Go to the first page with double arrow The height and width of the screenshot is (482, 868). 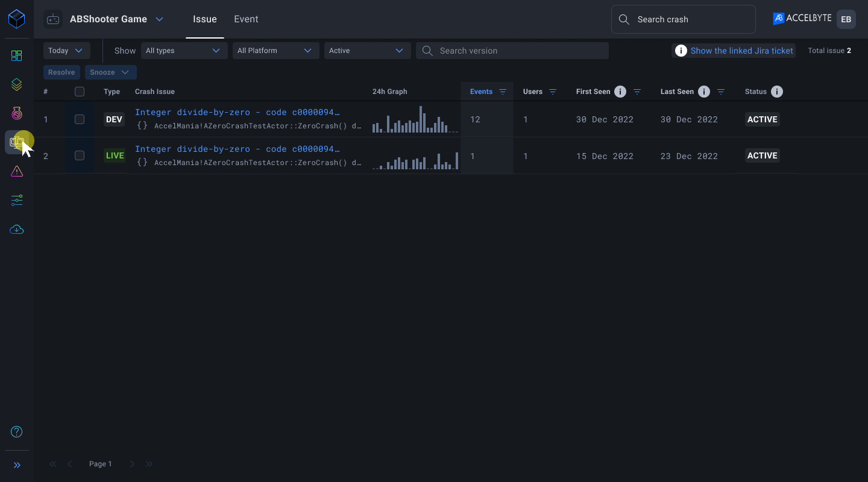[53, 464]
